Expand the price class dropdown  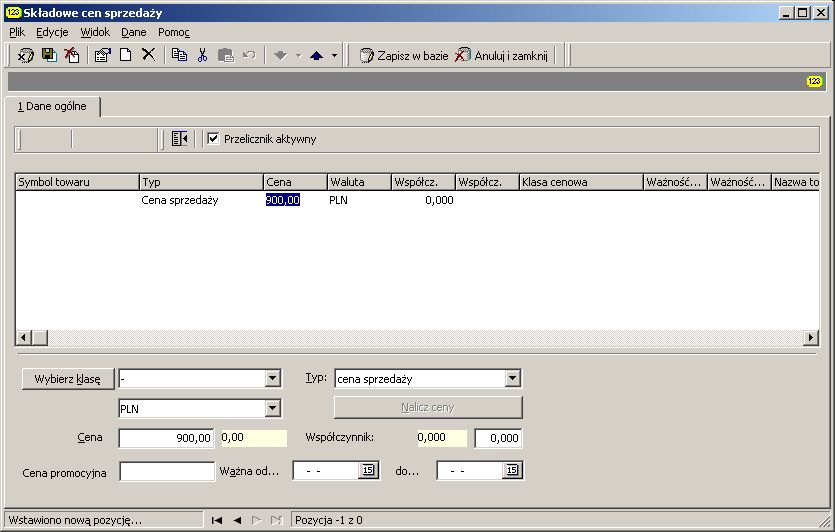272,379
